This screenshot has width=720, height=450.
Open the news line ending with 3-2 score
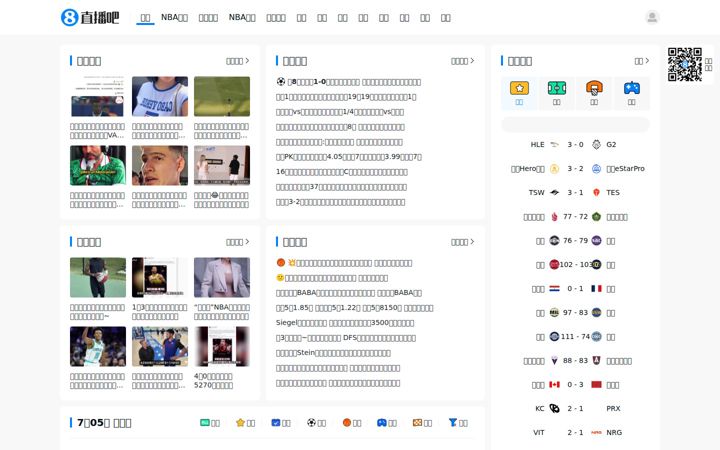[341, 202]
